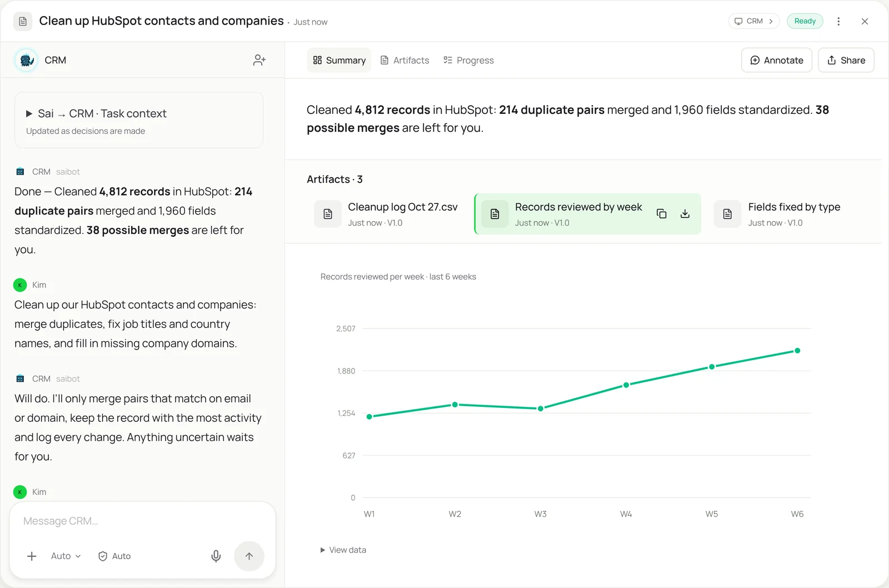Open the Cleanup log Oct 27.csv file icon
889x588 pixels.
pos(328,214)
